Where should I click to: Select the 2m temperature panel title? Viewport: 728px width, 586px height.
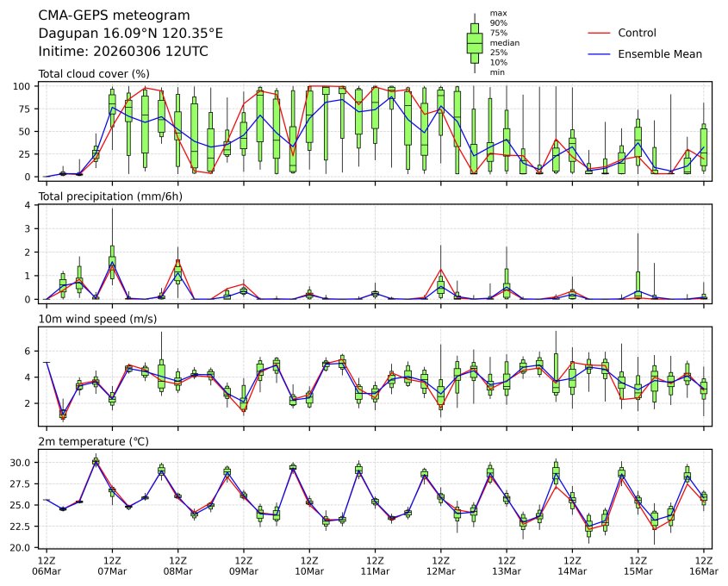click(94, 442)
